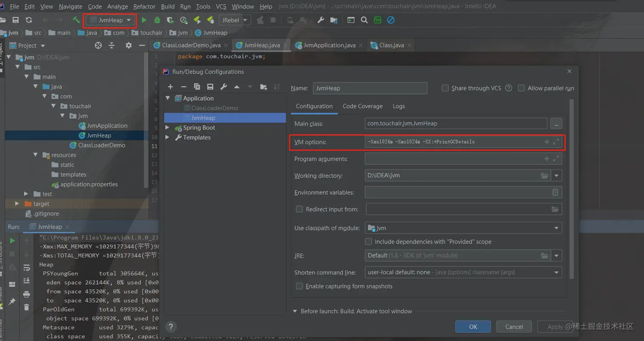The height and width of the screenshot is (341, 644).
Task: Edit Environment variables via the list icon
Action: point(555,192)
